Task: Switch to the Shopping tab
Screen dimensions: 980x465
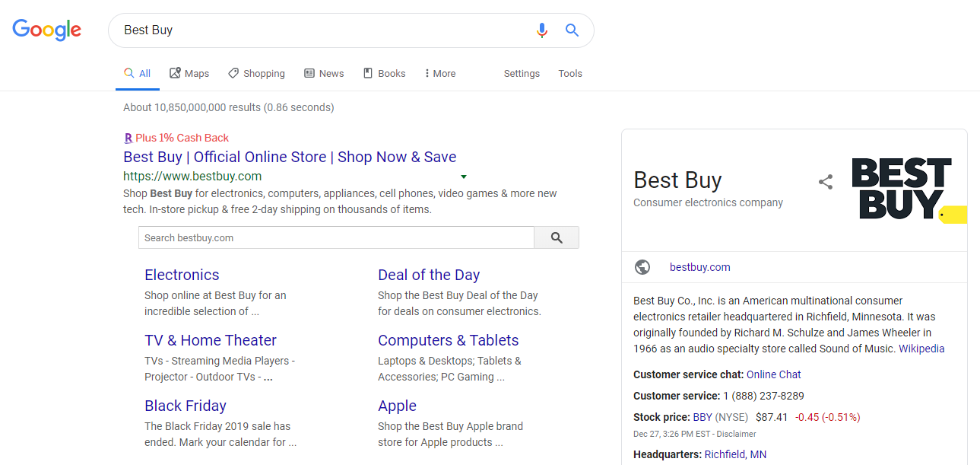Action: (x=256, y=73)
